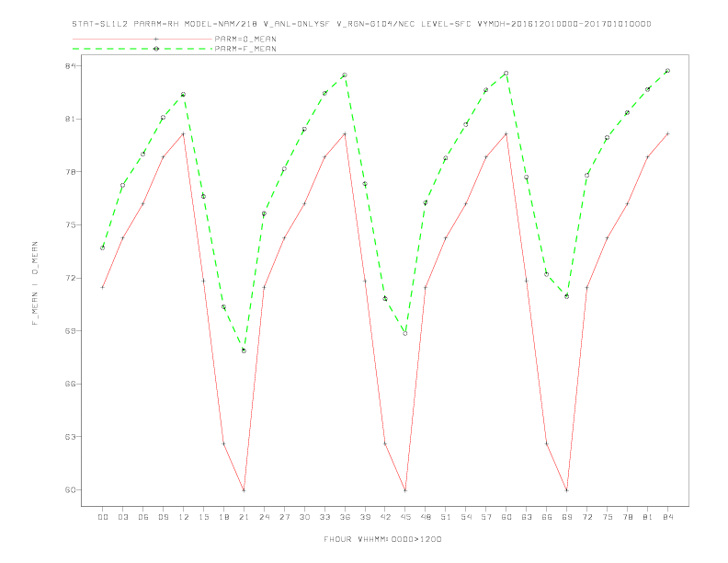The width and height of the screenshot is (728, 563).
Task: Click the x-axis tick label 27
Action: pos(284,517)
